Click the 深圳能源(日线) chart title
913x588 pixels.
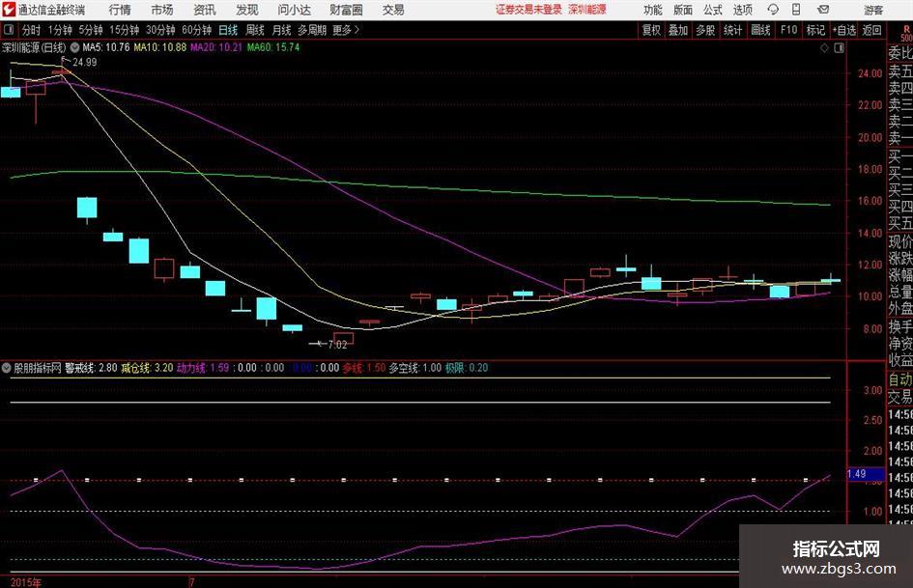click(34, 47)
